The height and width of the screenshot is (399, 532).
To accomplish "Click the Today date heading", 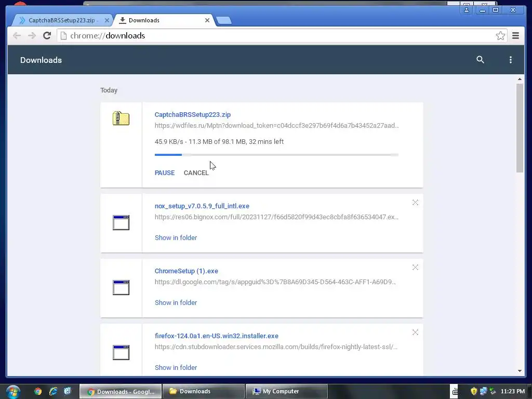I will (x=109, y=90).
